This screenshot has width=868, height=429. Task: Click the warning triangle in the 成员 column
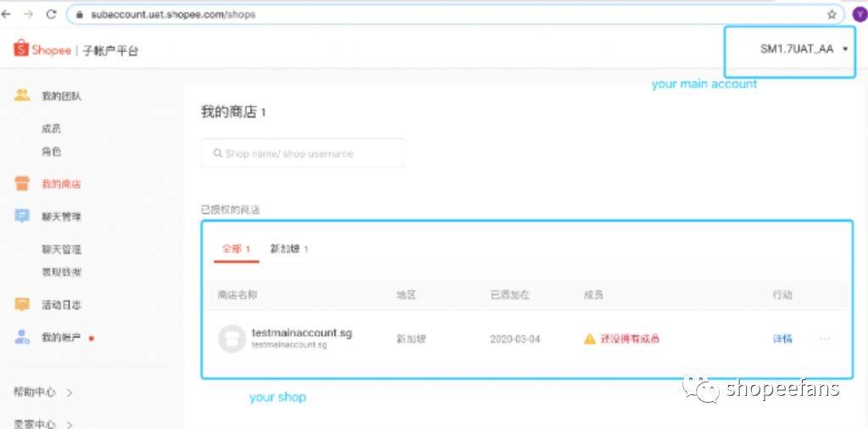point(590,339)
